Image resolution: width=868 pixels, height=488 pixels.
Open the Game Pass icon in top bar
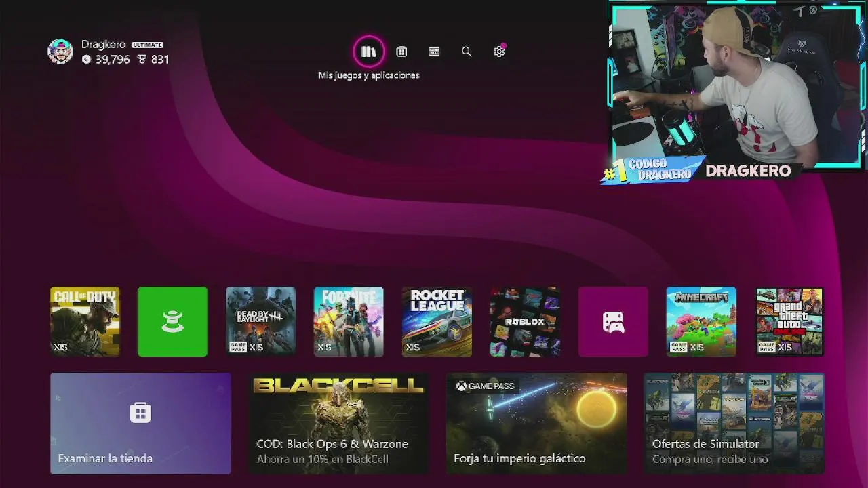[x=434, y=52]
